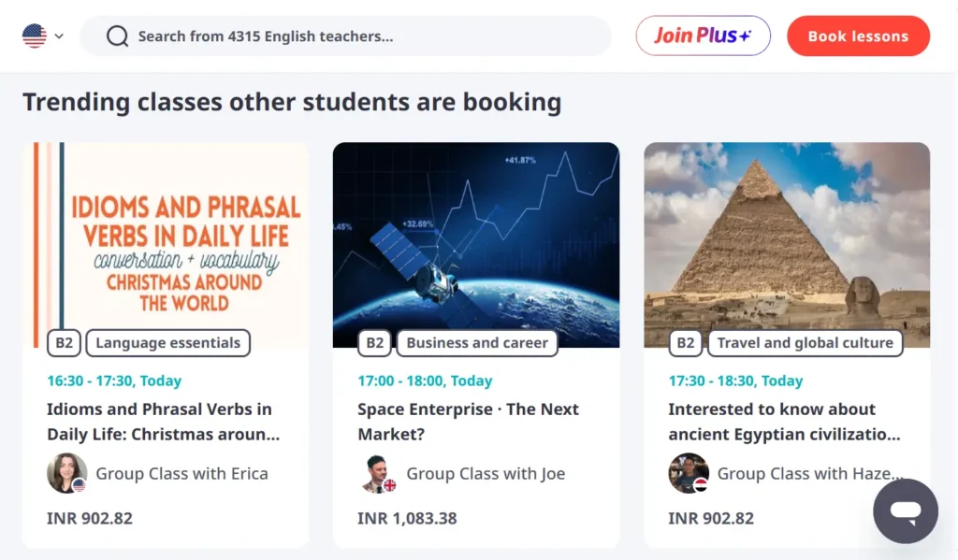This screenshot has width=958, height=560.
Task: Open Idioms and Phrasal Verbs class title
Action: click(x=163, y=422)
